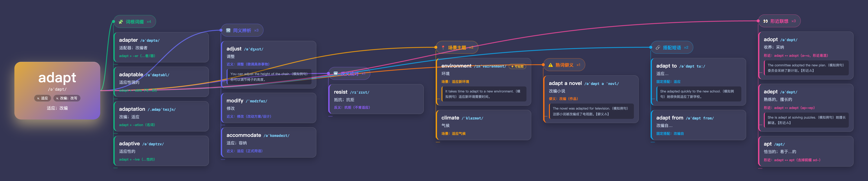Screen dimensions: 868x181
Task: Click the phonetic text '/ˈmɒdɪfaɪ/'
Action: tap(256, 101)
